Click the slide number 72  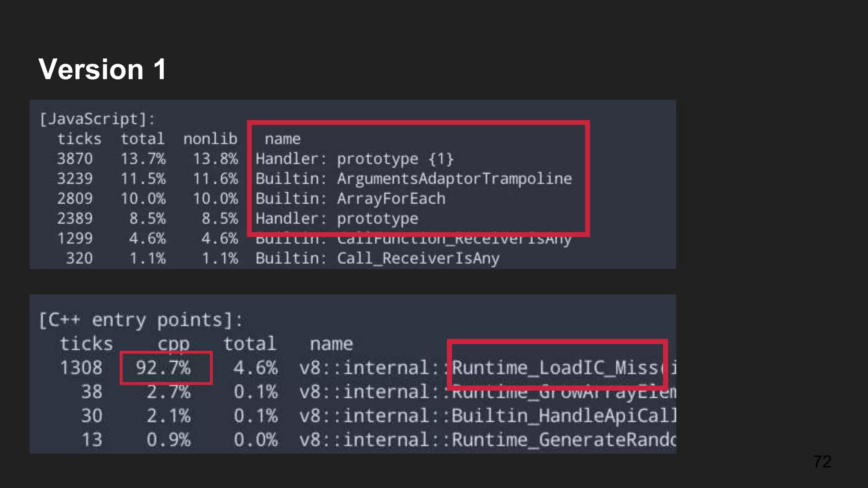[x=822, y=462]
